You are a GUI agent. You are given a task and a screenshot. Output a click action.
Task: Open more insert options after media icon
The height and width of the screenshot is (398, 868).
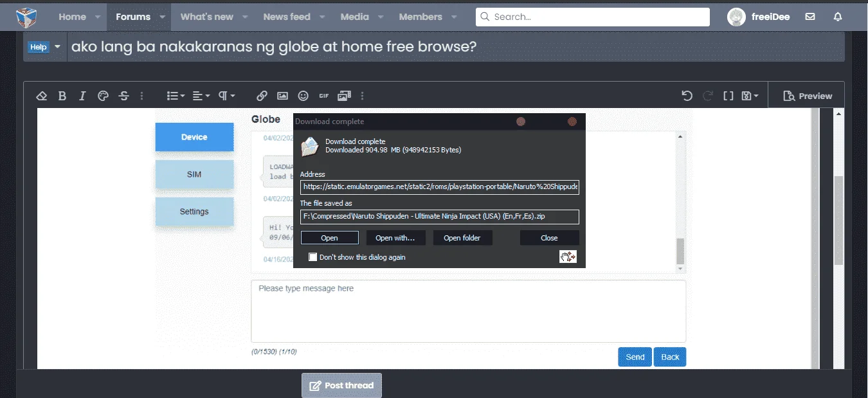(x=363, y=96)
